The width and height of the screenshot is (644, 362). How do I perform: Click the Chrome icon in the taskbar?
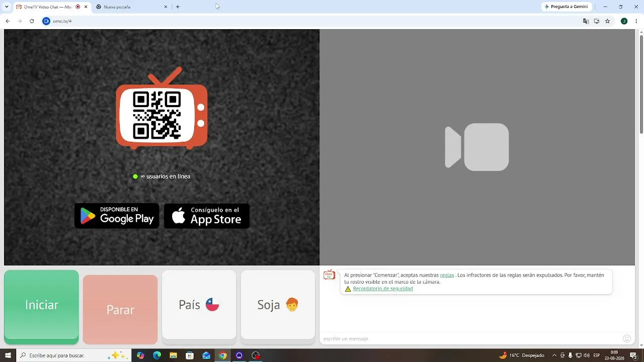coord(223,355)
